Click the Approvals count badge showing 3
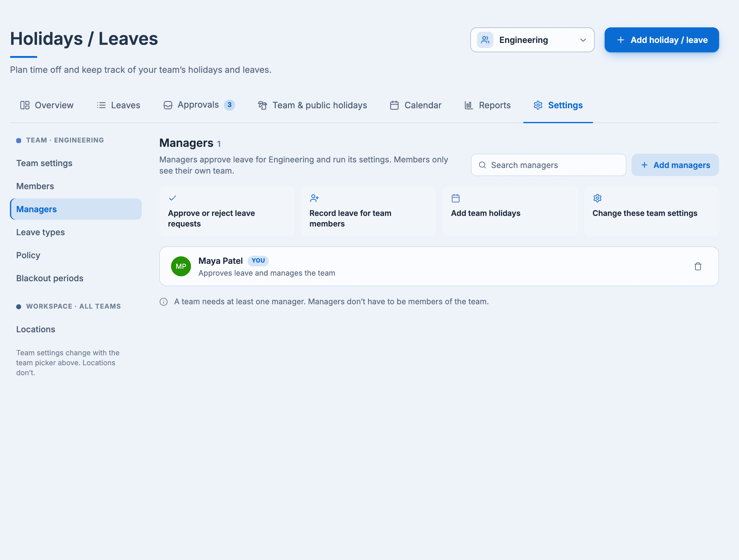The width and height of the screenshot is (739, 560). (229, 105)
